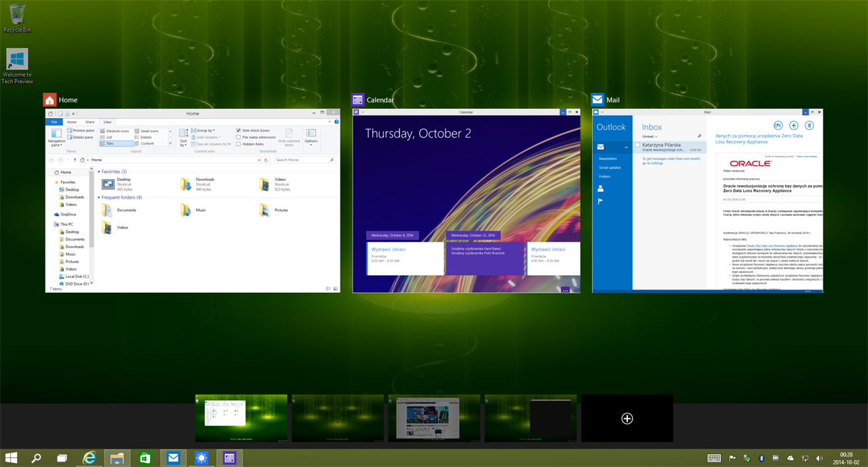Open Internet Explorer from the taskbar
This screenshot has height=467, width=868.
click(89, 458)
